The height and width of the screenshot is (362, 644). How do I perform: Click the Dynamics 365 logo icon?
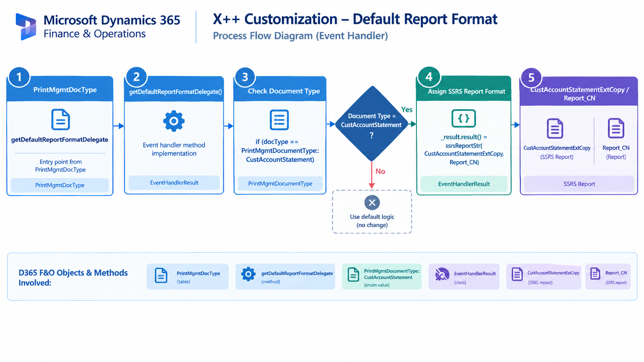pos(26,27)
